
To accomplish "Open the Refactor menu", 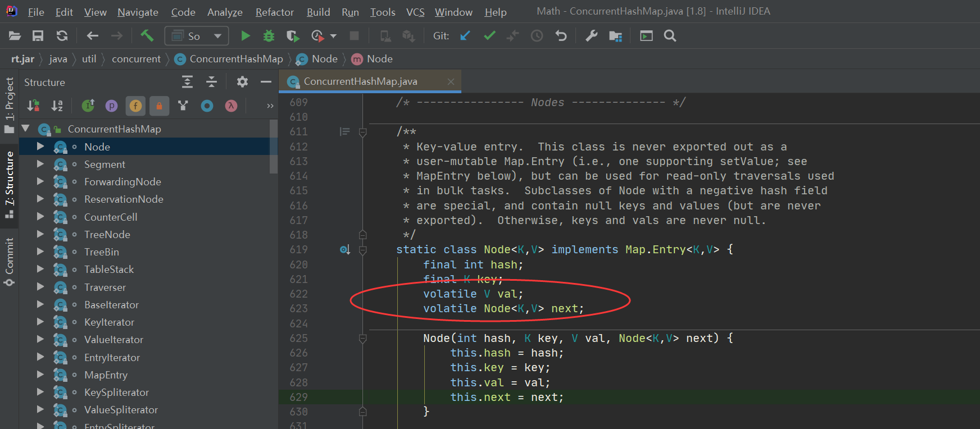I will (x=274, y=12).
